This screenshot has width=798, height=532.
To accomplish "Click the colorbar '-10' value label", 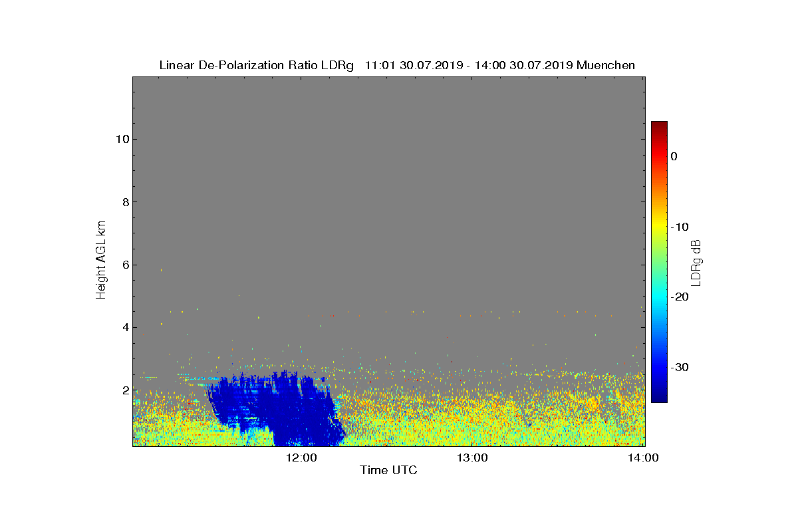I will tap(679, 227).
